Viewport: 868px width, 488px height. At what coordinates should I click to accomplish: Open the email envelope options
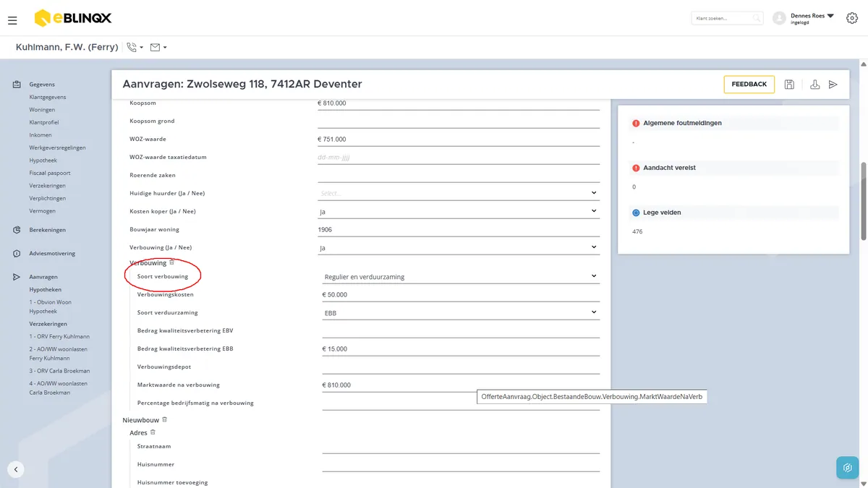158,47
